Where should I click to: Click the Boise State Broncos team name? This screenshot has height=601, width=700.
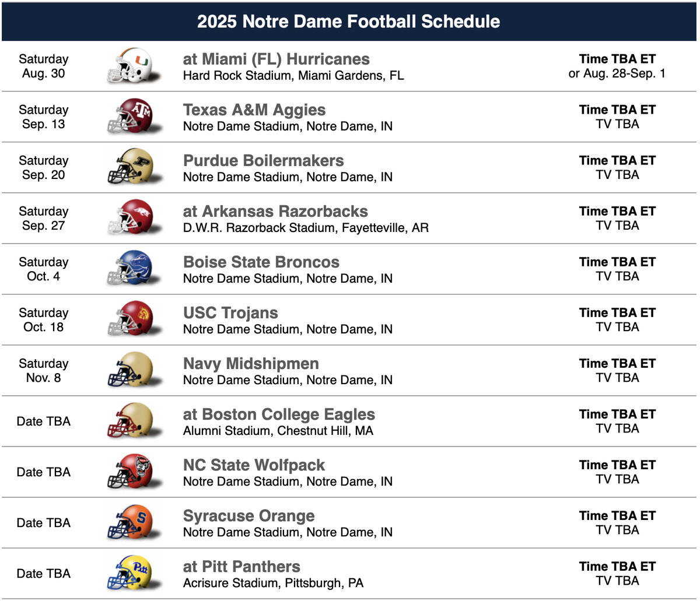[x=261, y=262]
